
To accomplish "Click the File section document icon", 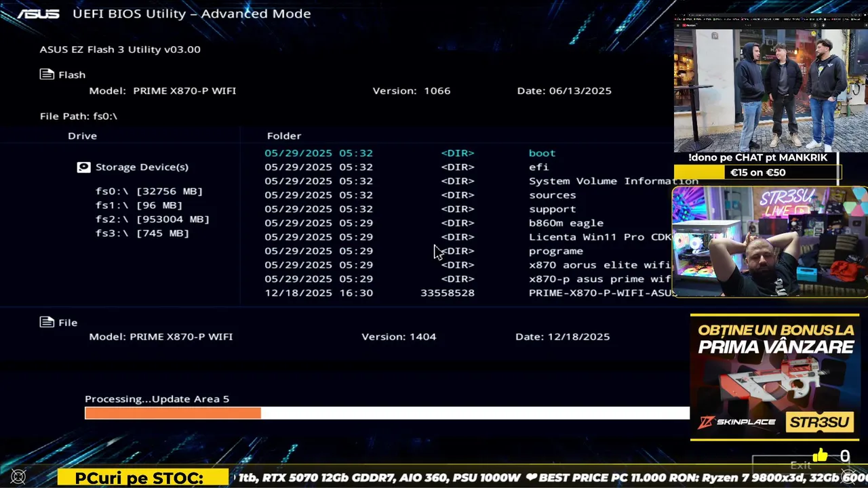I will click(x=47, y=322).
